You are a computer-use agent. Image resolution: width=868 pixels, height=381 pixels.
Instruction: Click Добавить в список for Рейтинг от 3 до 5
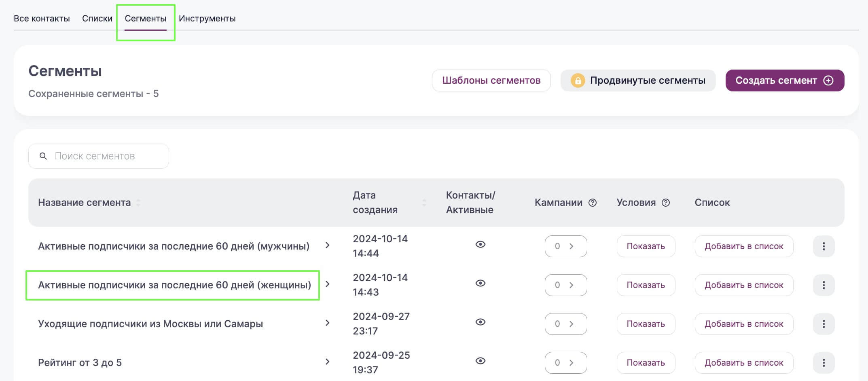pos(744,363)
